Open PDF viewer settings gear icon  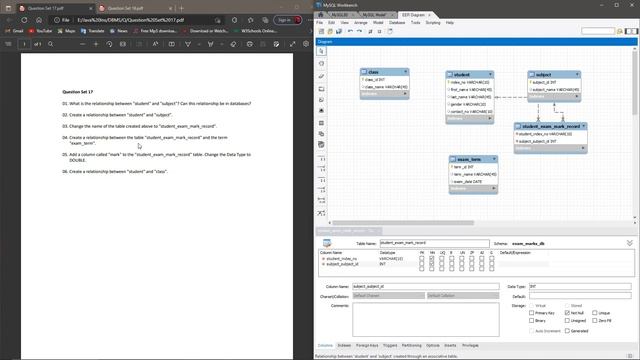(x=306, y=44)
